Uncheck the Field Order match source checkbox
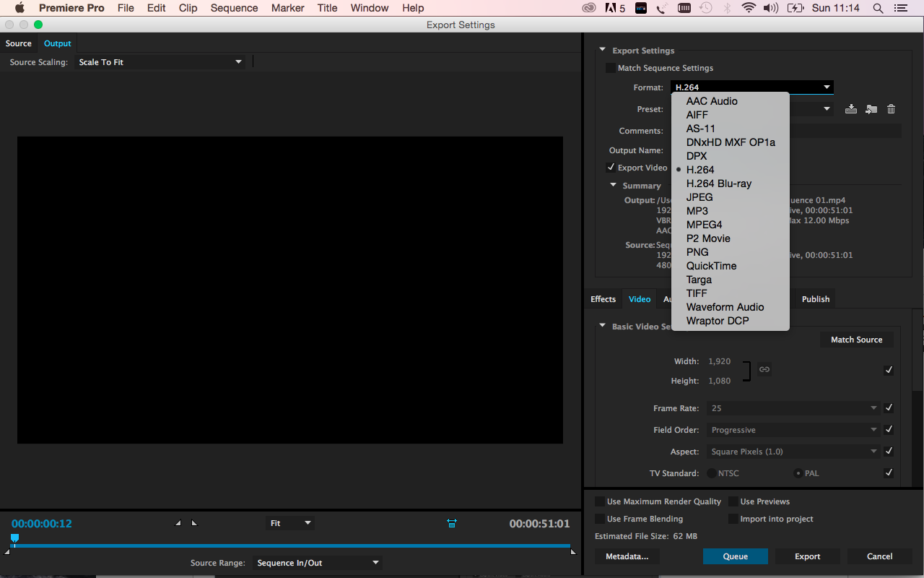924x578 pixels. point(889,430)
